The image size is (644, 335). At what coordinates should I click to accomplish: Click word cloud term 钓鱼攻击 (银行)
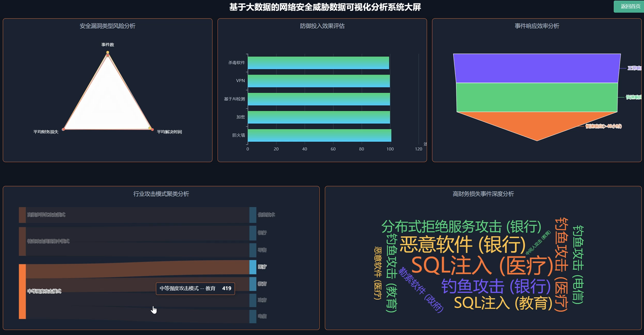(x=496, y=286)
